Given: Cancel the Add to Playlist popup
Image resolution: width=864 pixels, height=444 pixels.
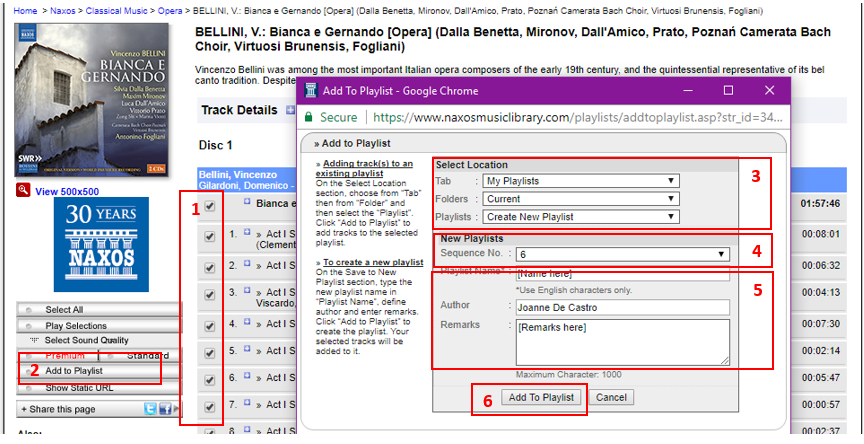Looking at the screenshot, I should click(x=611, y=397).
